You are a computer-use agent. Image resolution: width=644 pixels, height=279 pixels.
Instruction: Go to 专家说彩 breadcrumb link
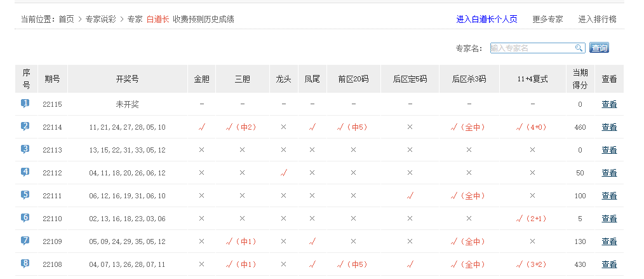click(101, 19)
